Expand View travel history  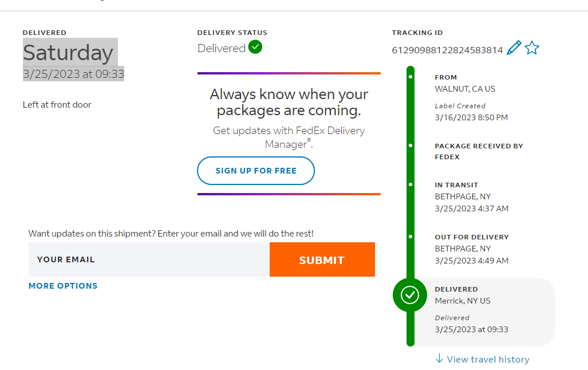tap(482, 359)
